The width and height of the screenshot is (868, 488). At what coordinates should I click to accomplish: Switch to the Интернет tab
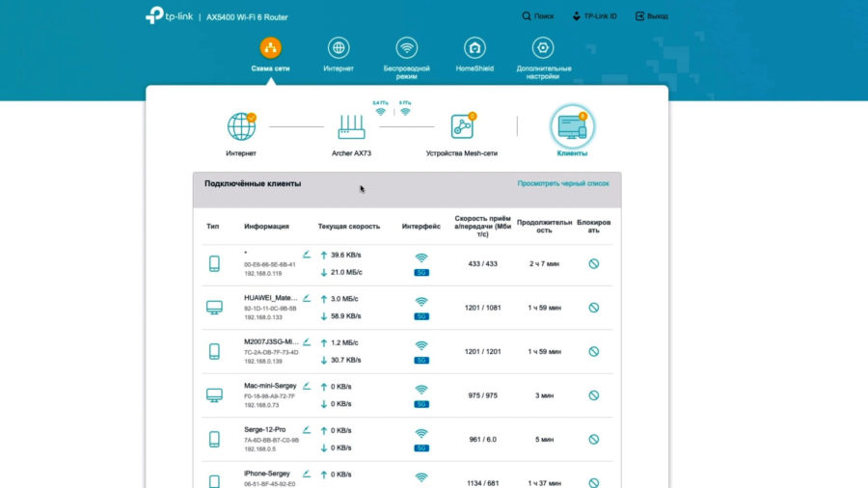pyautogui.click(x=339, y=55)
